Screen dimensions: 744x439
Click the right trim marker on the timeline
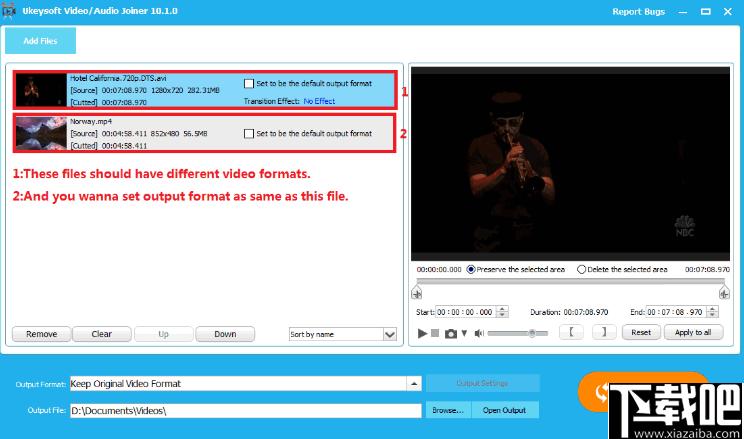pyautogui.click(x=724, y=292)
